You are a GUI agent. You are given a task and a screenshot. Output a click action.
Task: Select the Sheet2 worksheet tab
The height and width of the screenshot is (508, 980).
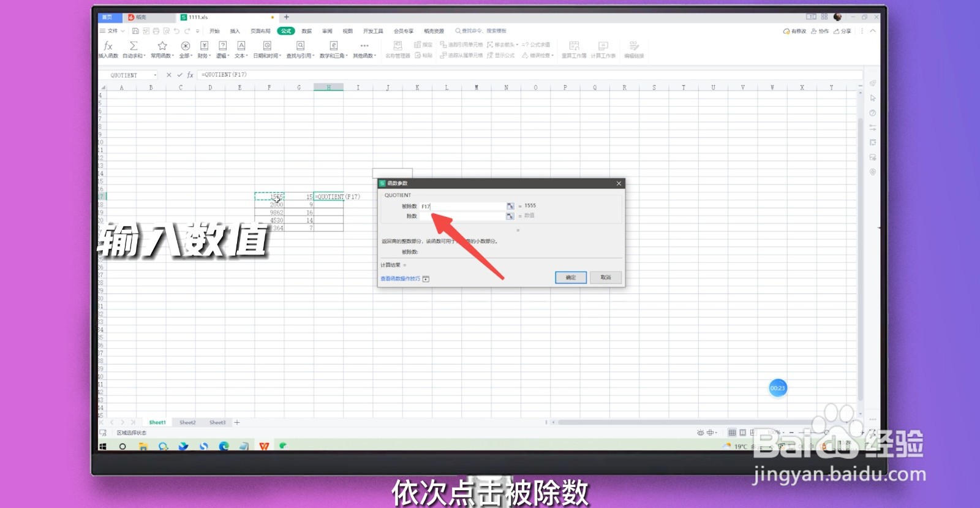tap(187, 423)
